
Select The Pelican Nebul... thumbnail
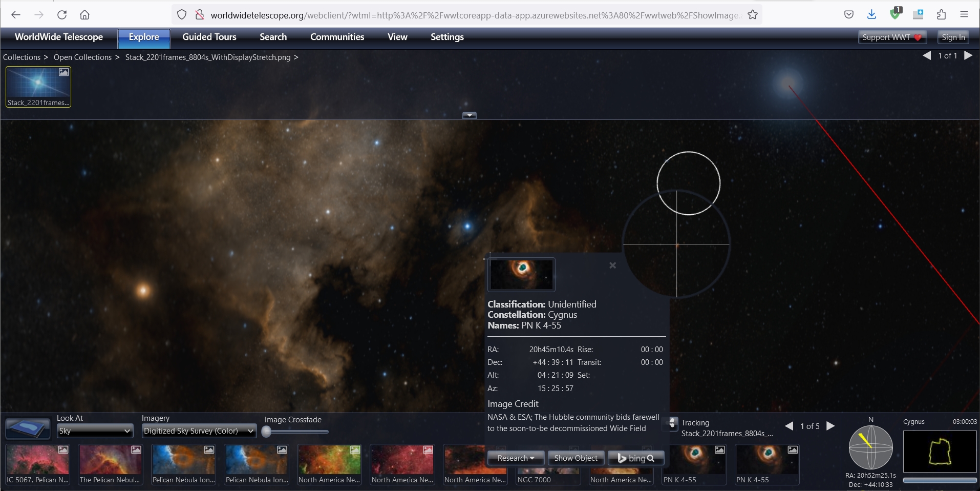[111, 464]
